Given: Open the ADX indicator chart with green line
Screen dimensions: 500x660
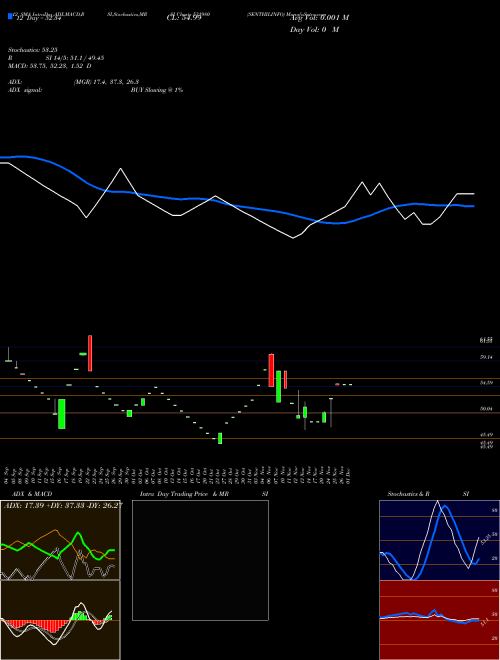Looking at the screenshot, I should pos(60,540).
